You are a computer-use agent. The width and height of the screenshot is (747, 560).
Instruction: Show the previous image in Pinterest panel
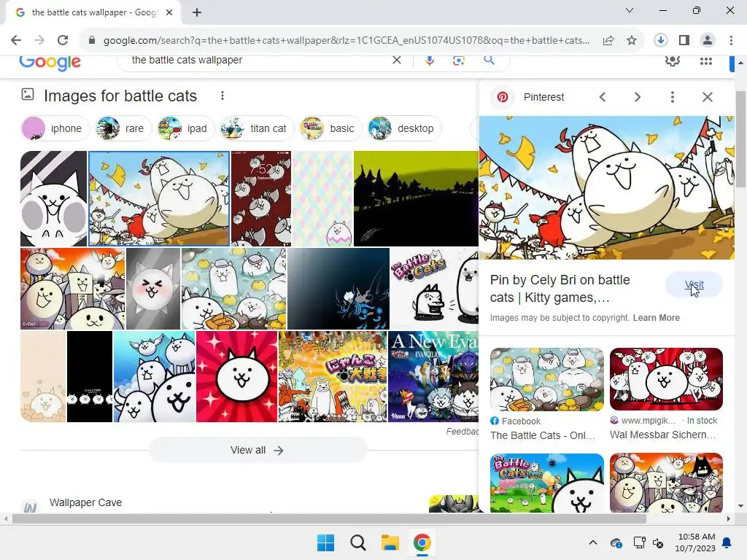tap(603, 97)
